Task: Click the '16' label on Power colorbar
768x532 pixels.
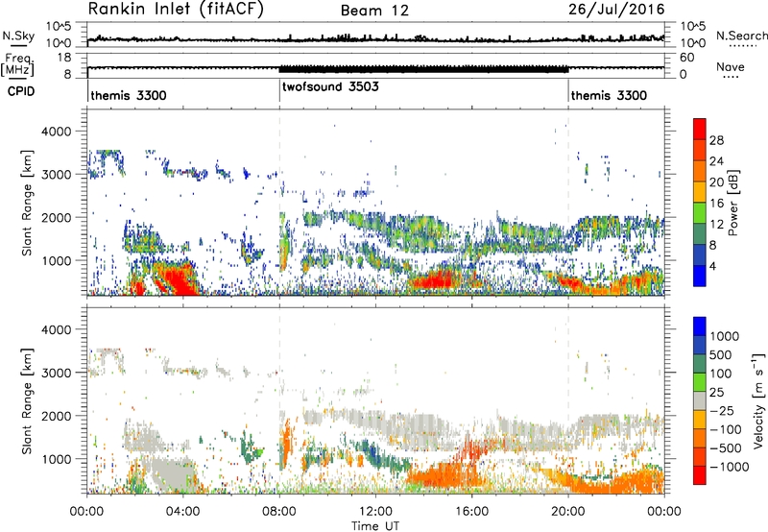Action: click(716, 204)
